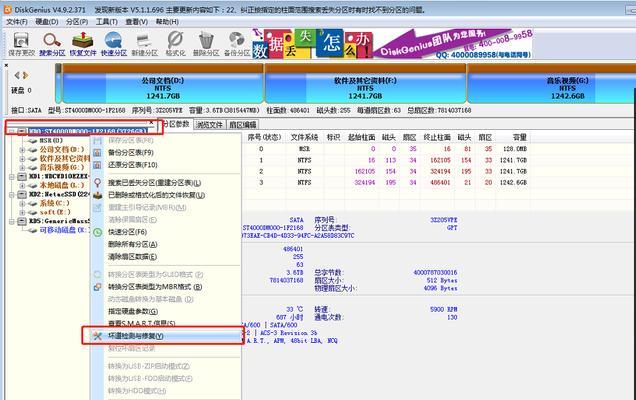Click the HD0 hard disk icon in tree

22,131
